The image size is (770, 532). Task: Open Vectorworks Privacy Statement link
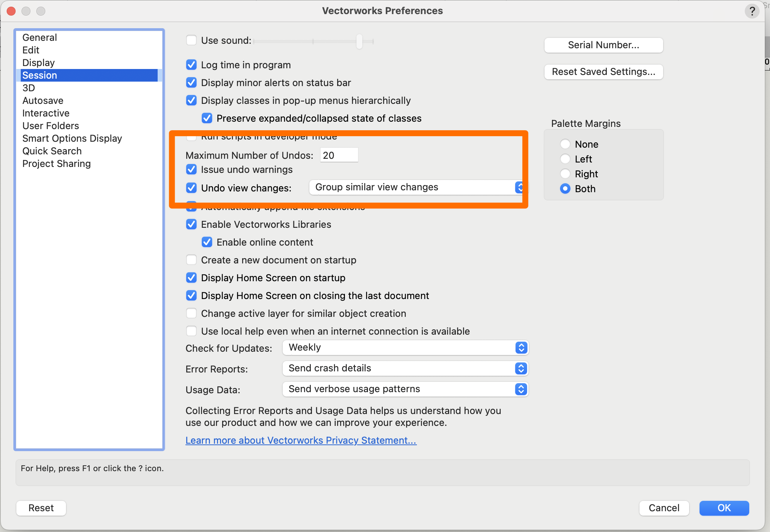click(301, 440)
